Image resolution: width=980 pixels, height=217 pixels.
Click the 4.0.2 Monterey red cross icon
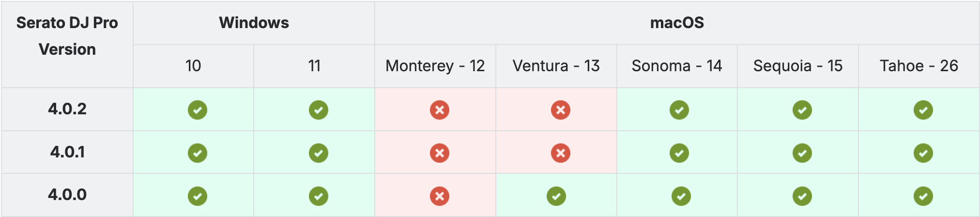(440, 110)
